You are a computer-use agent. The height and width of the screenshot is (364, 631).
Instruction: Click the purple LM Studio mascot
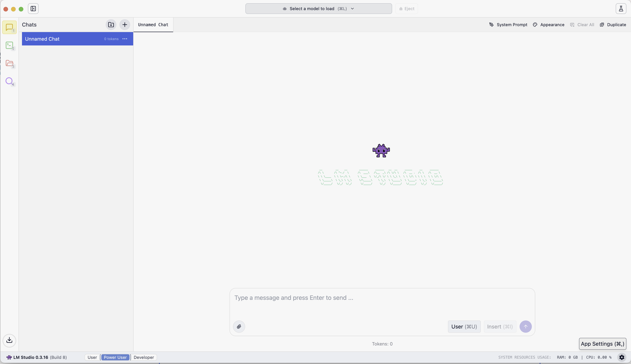[381, 151]
